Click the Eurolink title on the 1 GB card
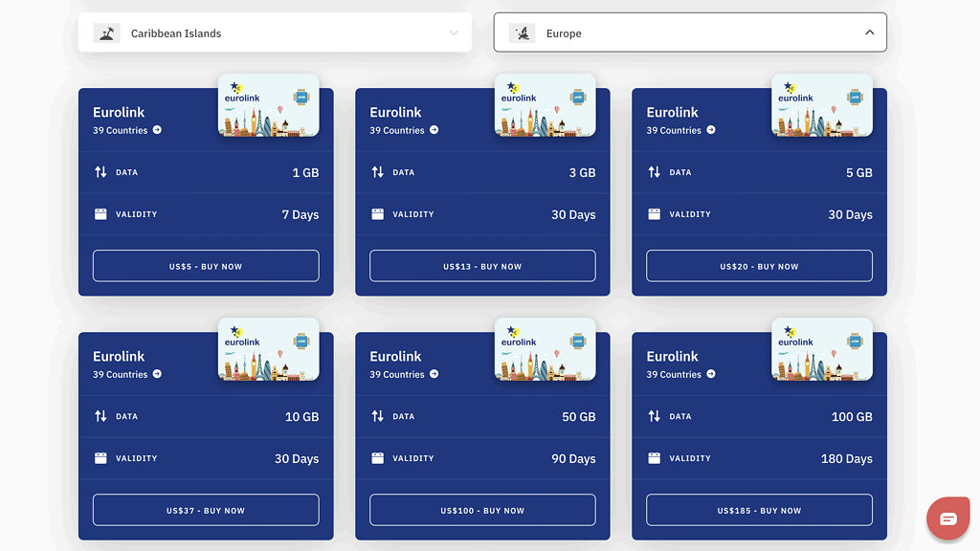980x551 pixels. (119, 113)
